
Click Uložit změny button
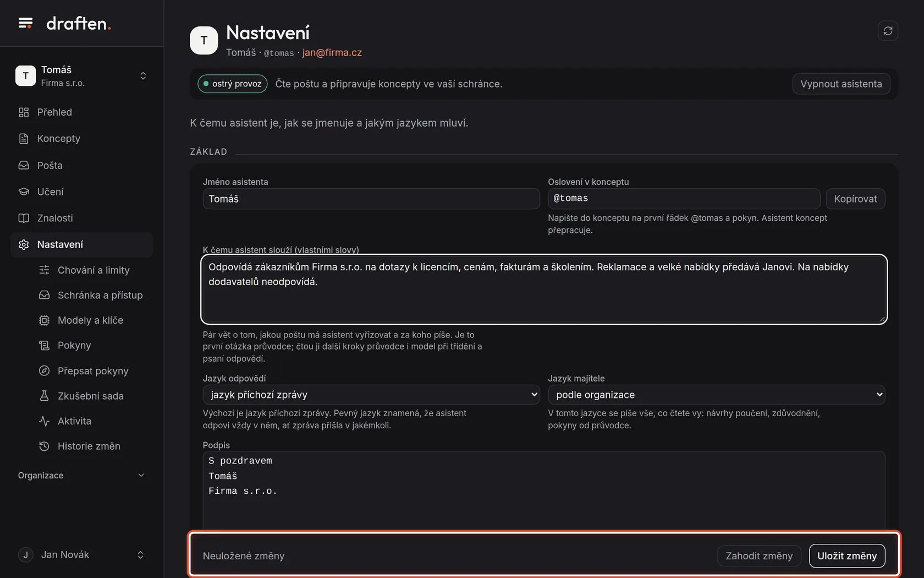pyautogui.click(x=847, y=556)
